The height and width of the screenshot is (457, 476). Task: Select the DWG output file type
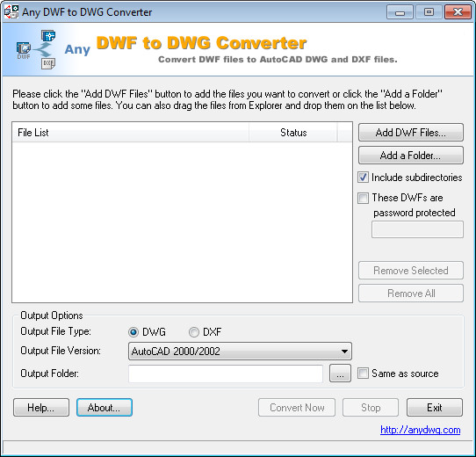[x=133, y=332]
